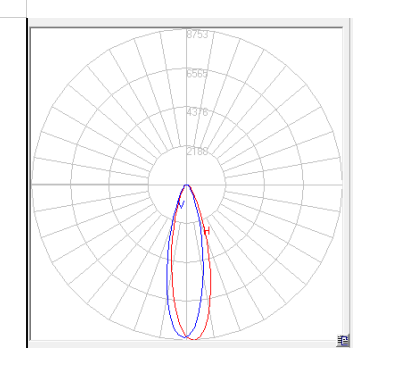Click the gray top border bar of chart
This screenshot has height=373, width=395.
tap(189, 23)
